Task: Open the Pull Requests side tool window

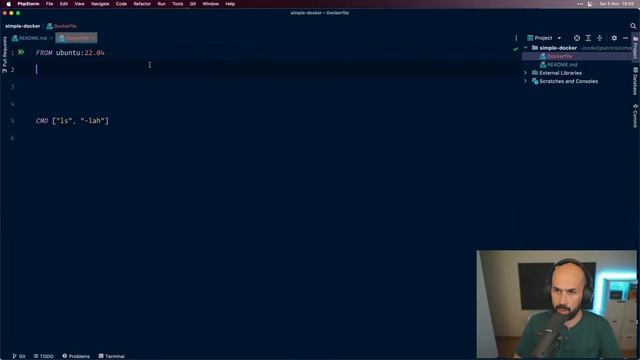Action: coord(4,55)
